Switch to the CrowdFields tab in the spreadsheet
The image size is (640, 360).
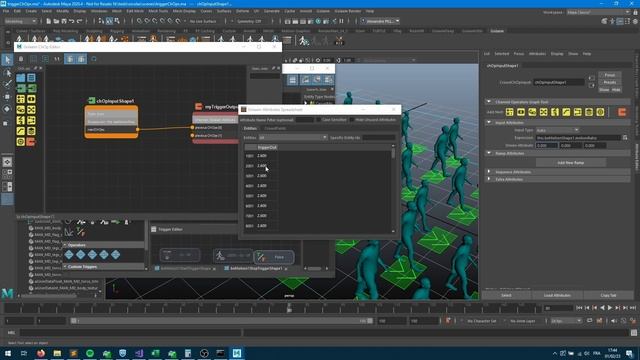tap(275, 128)
